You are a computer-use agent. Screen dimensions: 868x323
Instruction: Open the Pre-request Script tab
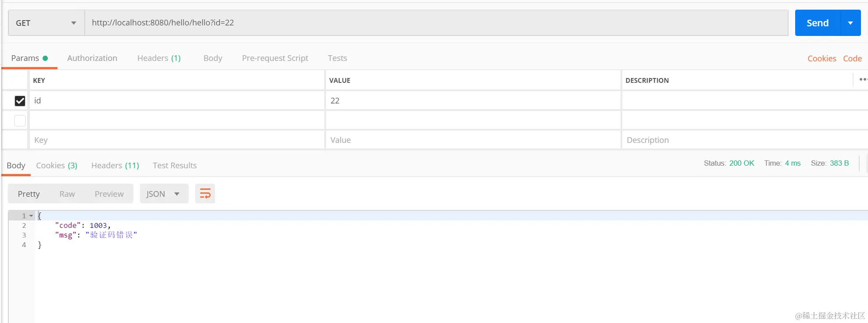click(x=275, y=58)
